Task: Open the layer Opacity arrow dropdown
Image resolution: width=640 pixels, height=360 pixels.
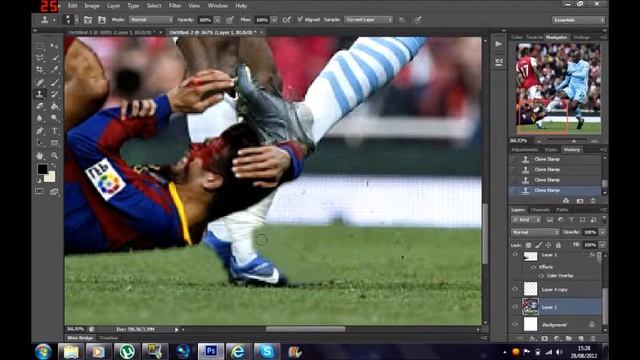Action: pos(602,232)
